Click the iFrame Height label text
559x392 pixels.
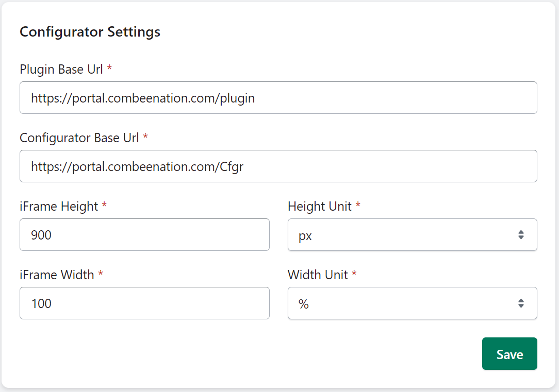coord(59,206)
